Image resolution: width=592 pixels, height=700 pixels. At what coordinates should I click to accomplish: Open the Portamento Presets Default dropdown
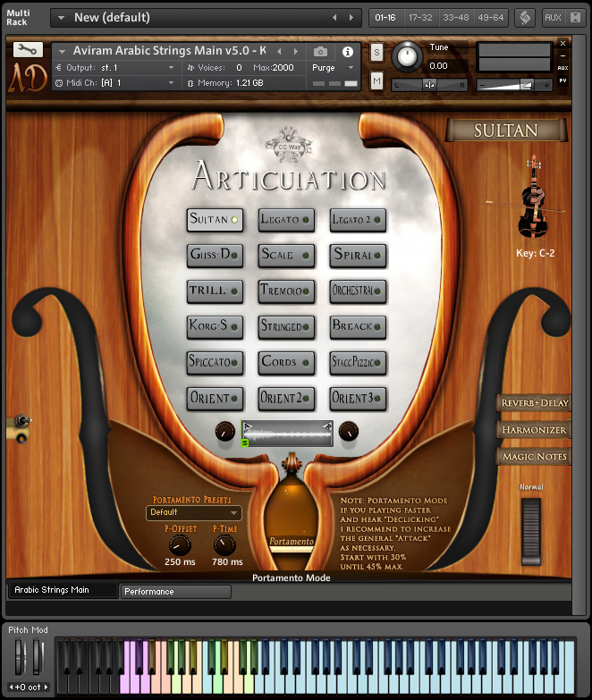pyautogui.click(x=194, y=512)
